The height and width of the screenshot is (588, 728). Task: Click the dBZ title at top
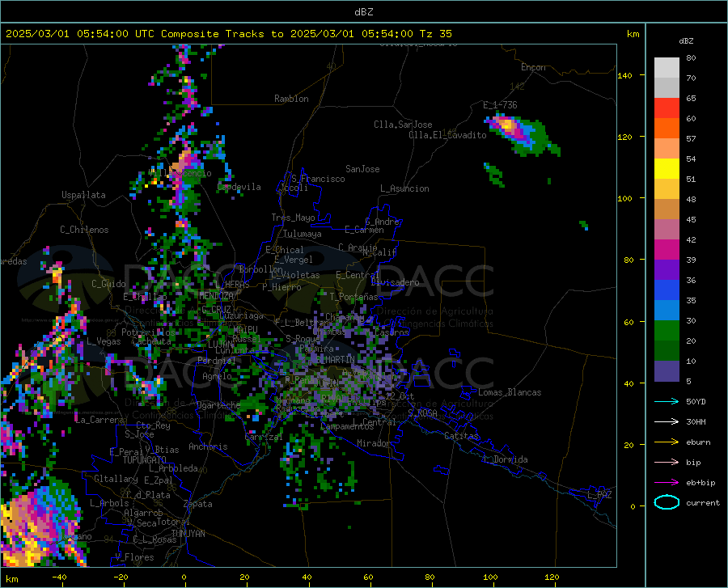point(363,12)
